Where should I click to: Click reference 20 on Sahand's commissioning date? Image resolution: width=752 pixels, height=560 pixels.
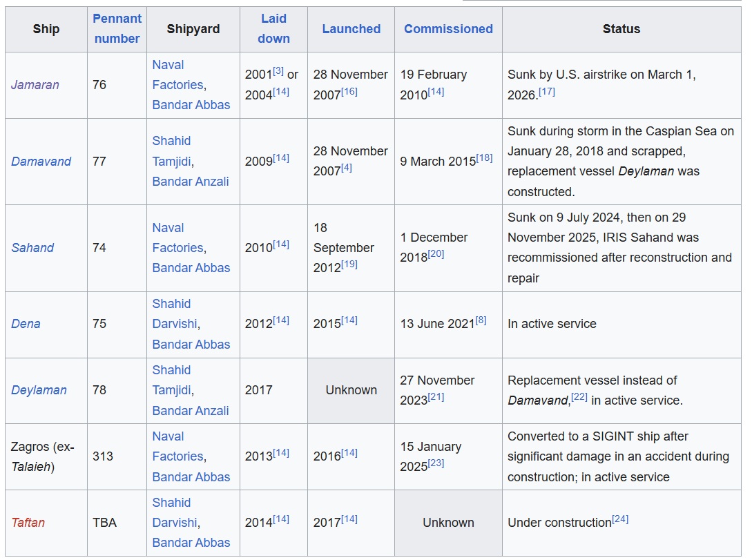click(x=436, y=253)
